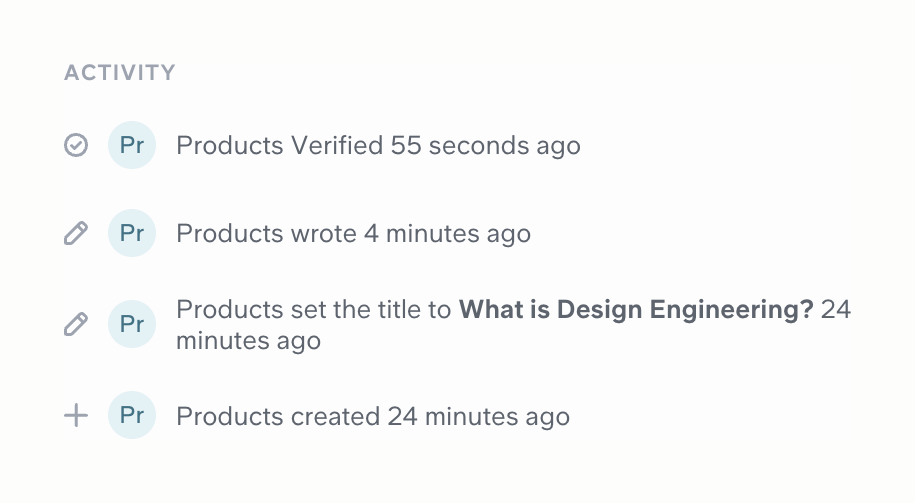Click the pencil icon beside the title change entry
This screenshot has width=915, height=503.
[76, 324]
